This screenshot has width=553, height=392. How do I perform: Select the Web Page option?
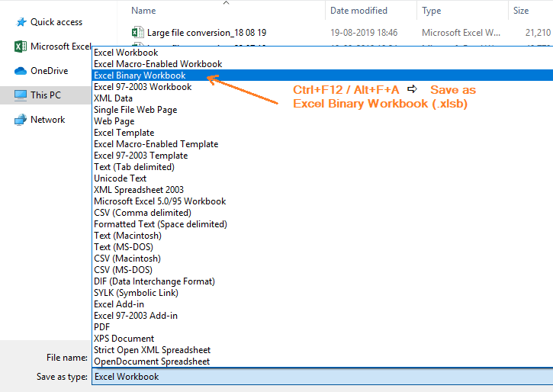pyautogui.click(x=323, y=121)
